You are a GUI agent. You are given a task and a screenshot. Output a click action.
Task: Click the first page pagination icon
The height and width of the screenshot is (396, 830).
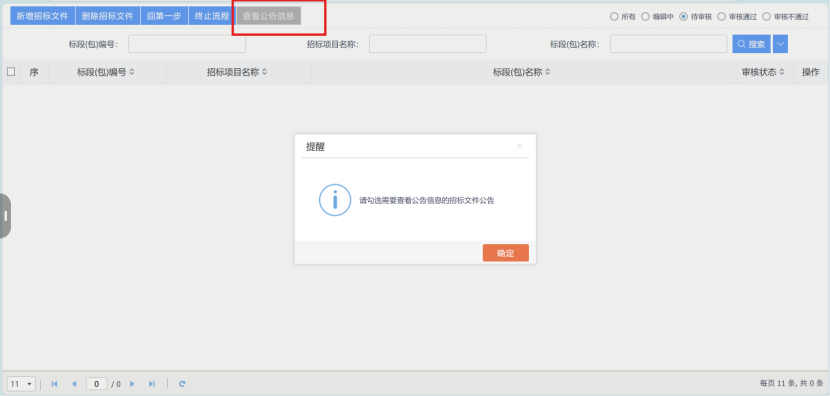tap(54, 384)
